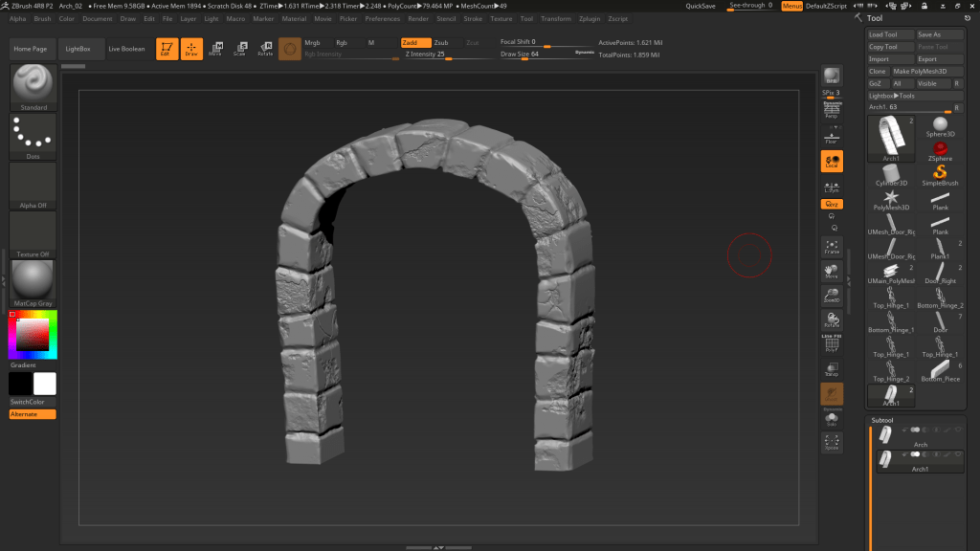This screenshot has height=551, width=980.
Task: Open the Standard brush picker
Action: [33, 87]
